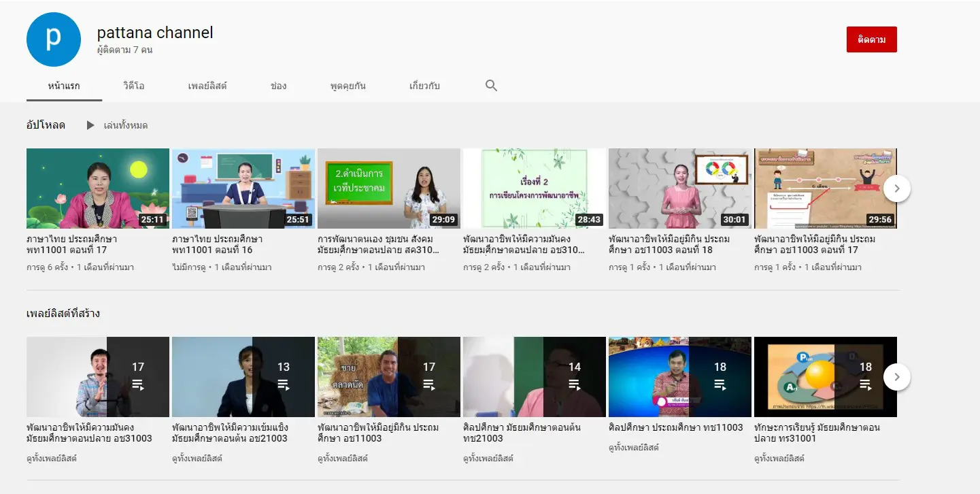Click playlist icon on ทร31001 thumbnail
Viewport: 980px width, 494px height.
point(866,385)
